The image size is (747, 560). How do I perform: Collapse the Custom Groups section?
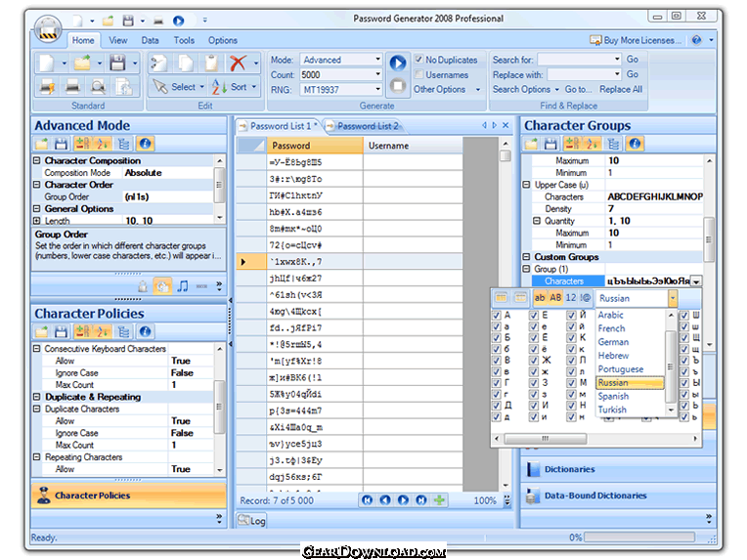526,257
